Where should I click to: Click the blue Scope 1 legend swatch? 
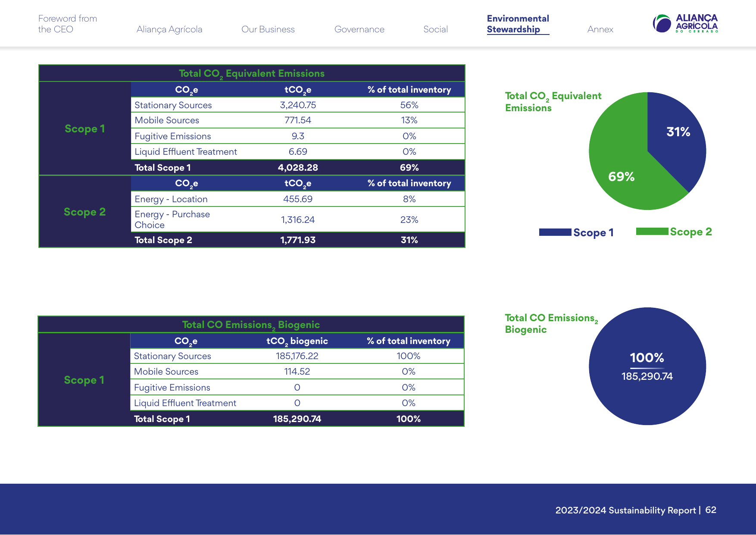point(555,232)
